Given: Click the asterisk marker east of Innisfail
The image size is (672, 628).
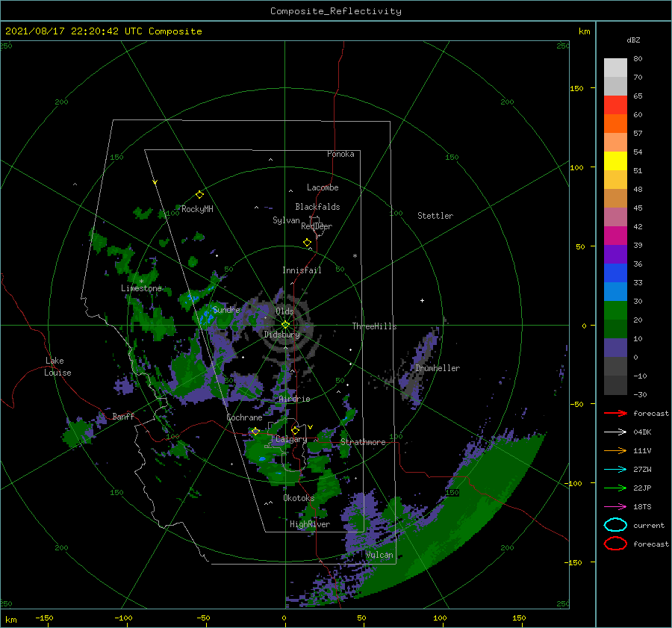Looking at the screenshot, I should pos(355,256).
